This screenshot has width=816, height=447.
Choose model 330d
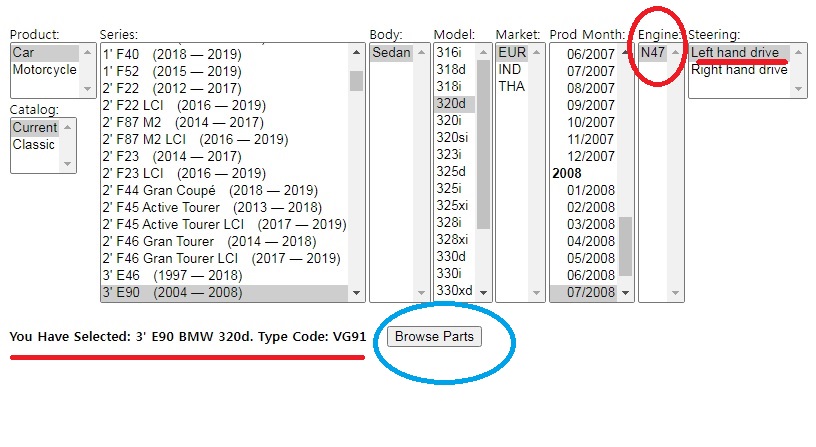(x=455, y=257)
